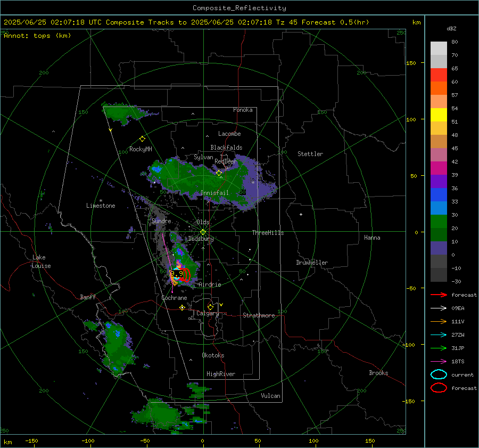Click the red forecast ellipse legend icon
Image resolution: width=479 pixels, height=448 pixels.
[x=439, y=388]
